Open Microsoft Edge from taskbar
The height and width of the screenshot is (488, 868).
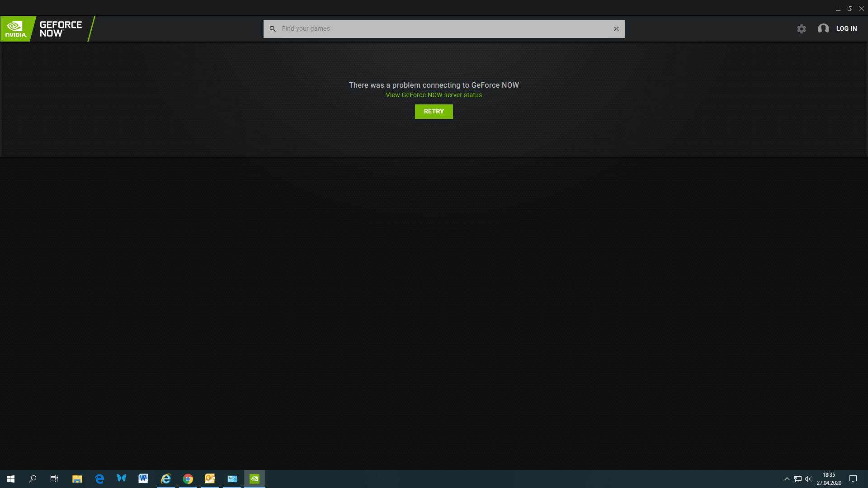99,479
